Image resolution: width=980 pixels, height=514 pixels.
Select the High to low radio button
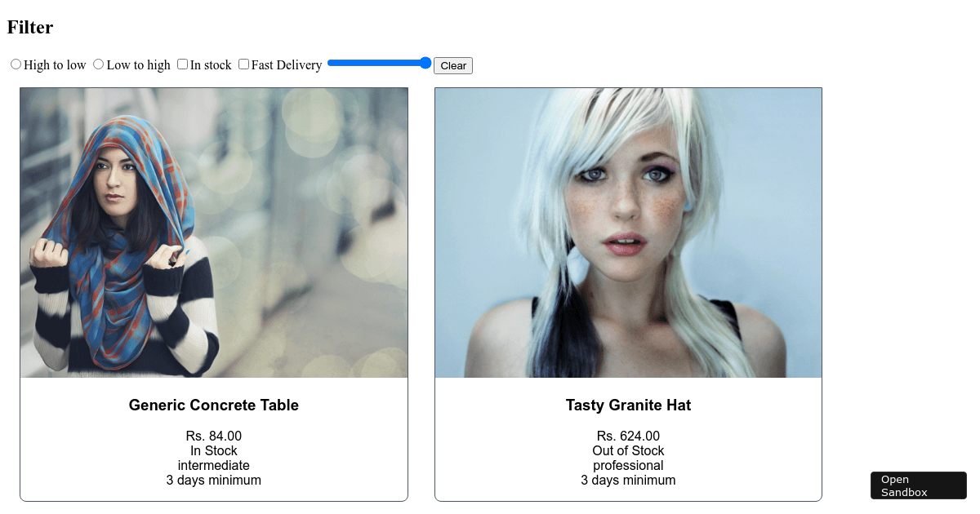click(x=16, y=64)
